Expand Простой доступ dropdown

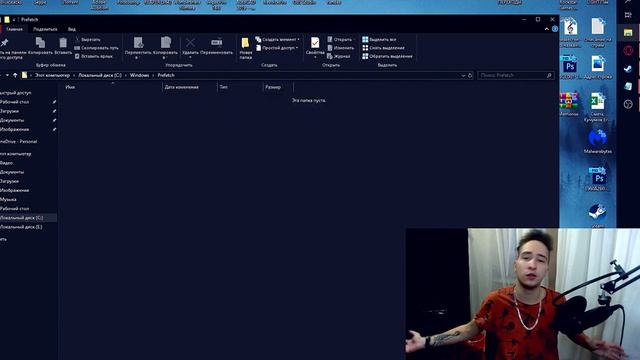click(277, 48)
